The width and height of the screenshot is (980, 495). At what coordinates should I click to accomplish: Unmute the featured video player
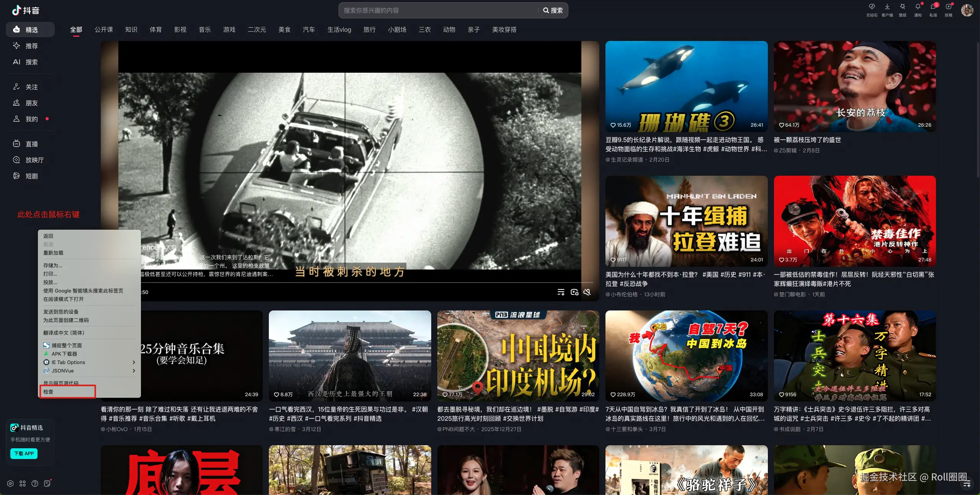pos(587,292)
